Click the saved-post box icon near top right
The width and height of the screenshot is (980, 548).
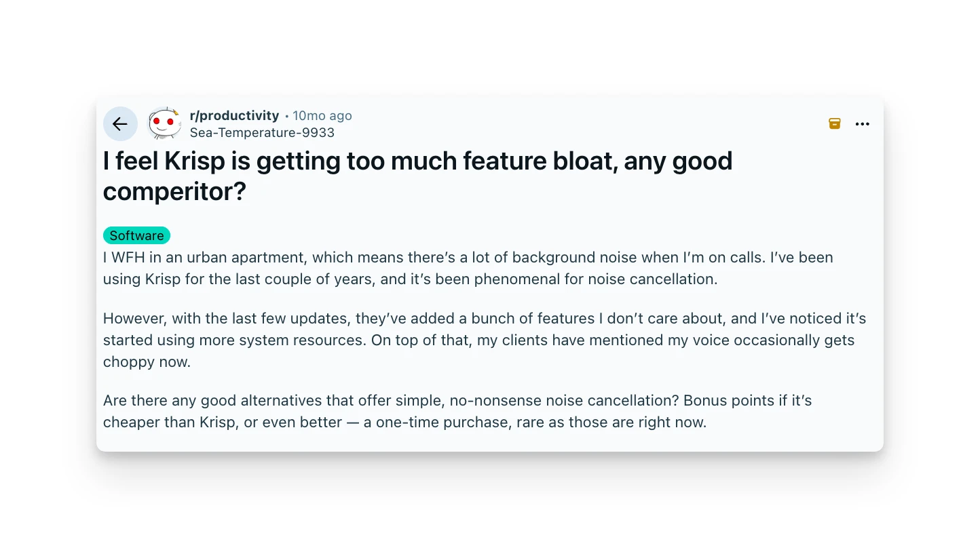[x=834, y=123]
